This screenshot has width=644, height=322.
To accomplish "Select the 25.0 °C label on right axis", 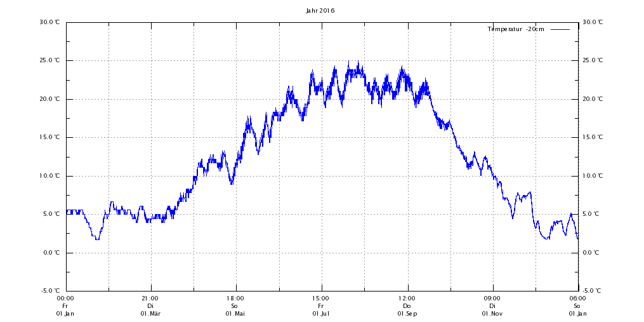I will (x=593, y=60).
